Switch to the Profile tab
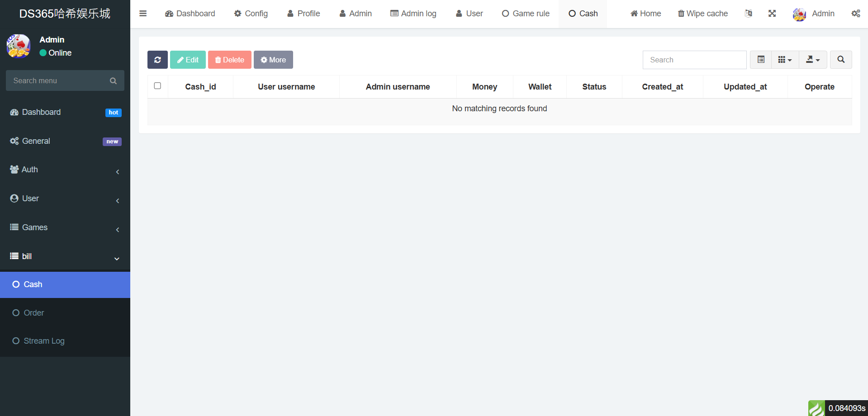Viewport: 868px width, 416px height. coord(304,14)
